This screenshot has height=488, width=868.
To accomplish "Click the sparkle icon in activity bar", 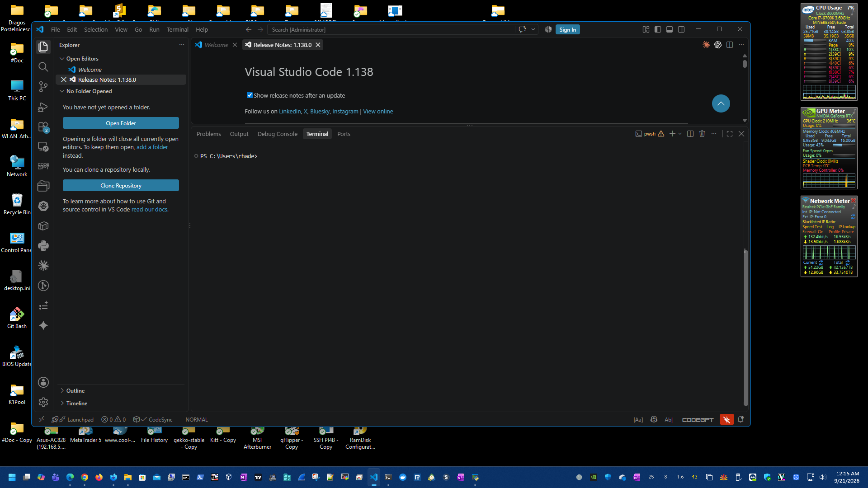I will click(43, 325).
